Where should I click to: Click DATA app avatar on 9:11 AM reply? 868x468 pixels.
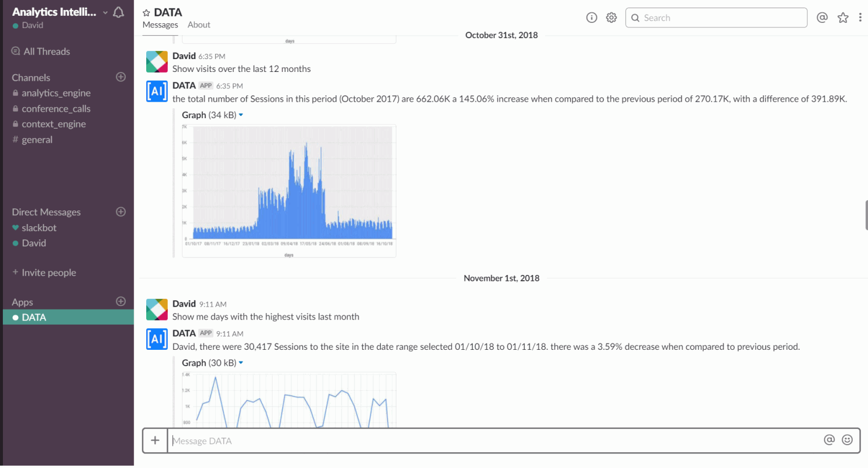tap(156, 339)
